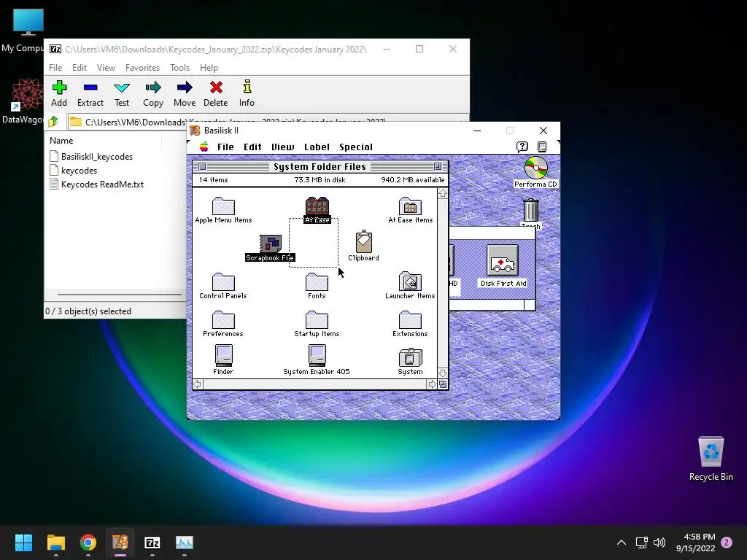Click the System Folder Files size box
747x560 pixels.
pos(443,384)
